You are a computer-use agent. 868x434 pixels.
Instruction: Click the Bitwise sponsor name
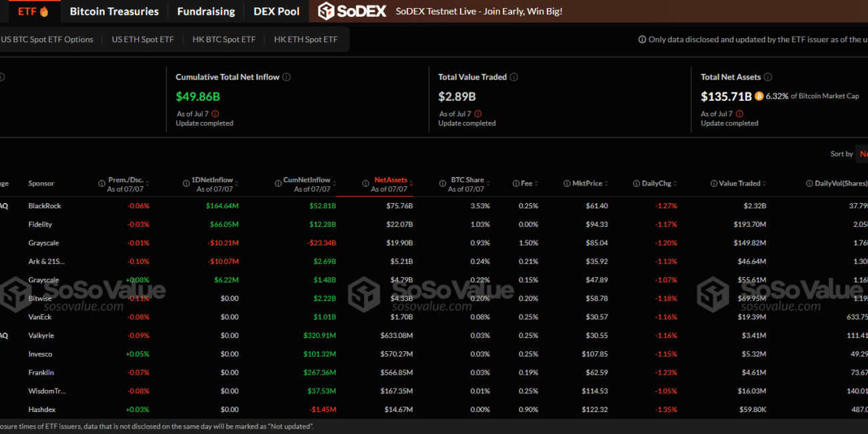click(x=39, y=298)
